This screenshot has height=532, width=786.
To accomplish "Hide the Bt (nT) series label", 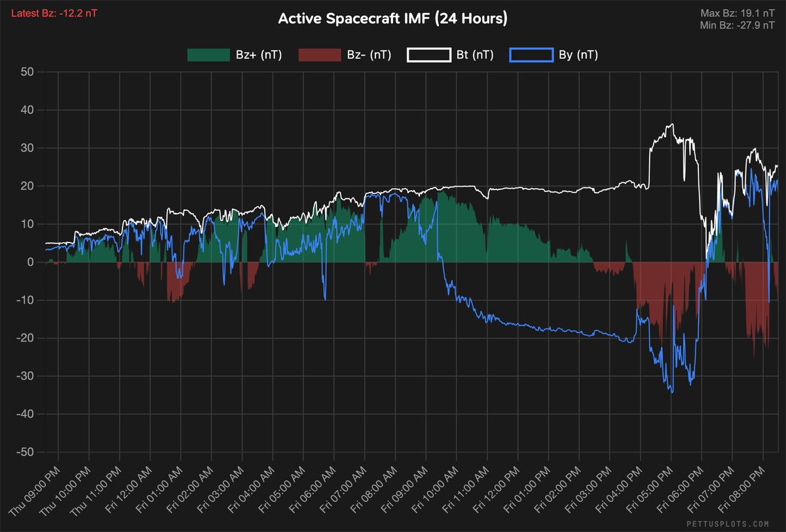I will [474, 55].
